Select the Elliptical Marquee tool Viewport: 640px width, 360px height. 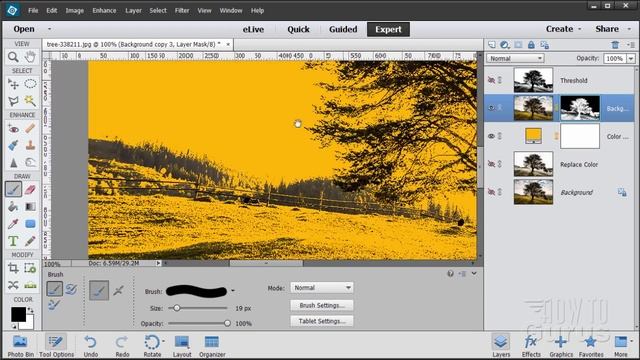point(30,84)
